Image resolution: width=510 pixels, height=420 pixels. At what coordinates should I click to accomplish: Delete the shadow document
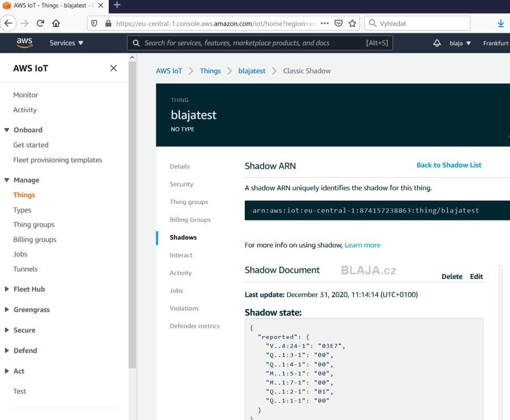pos(452,277)
